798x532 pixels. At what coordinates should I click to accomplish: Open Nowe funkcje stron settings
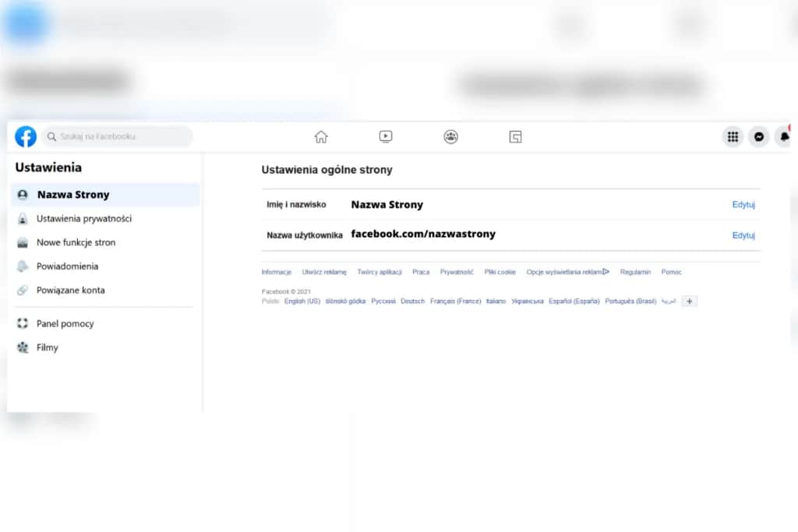coord(77,242)
